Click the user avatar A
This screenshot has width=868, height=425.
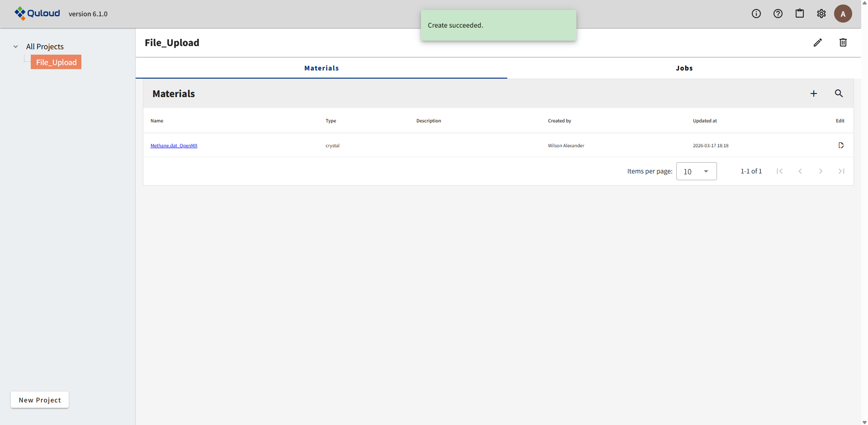click(x=843, y=14)
